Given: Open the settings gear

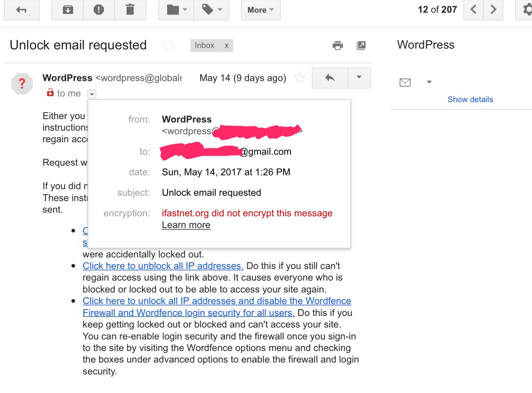Looking at the screenshot, I should point(526,9).
